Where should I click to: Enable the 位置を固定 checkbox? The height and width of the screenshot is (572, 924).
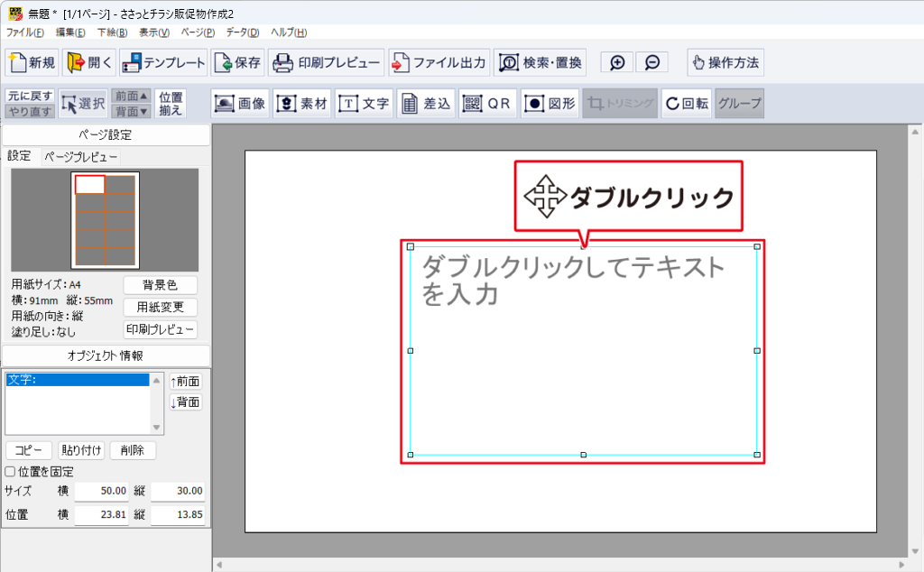click(x=10, y=471)
